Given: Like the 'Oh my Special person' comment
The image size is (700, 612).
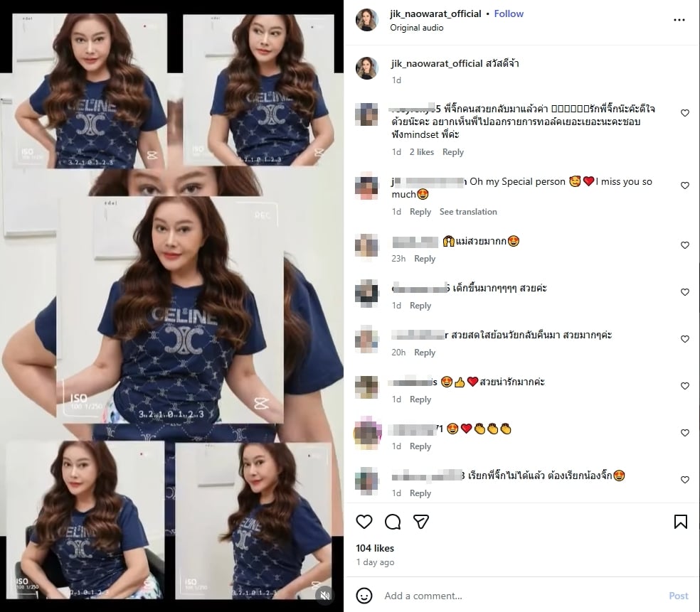Looking at the screenshot, I should pos(685,186).
